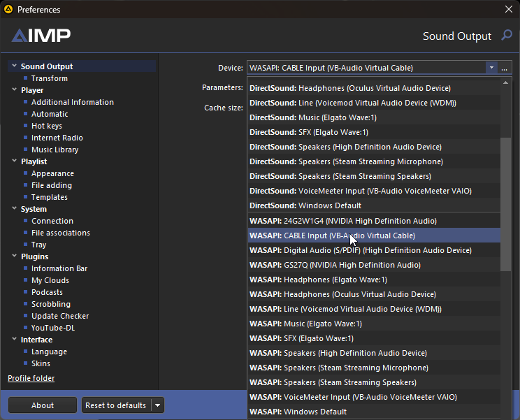Select the System category
This screenshot has width=520, height=420.
(x=34, y=209)
